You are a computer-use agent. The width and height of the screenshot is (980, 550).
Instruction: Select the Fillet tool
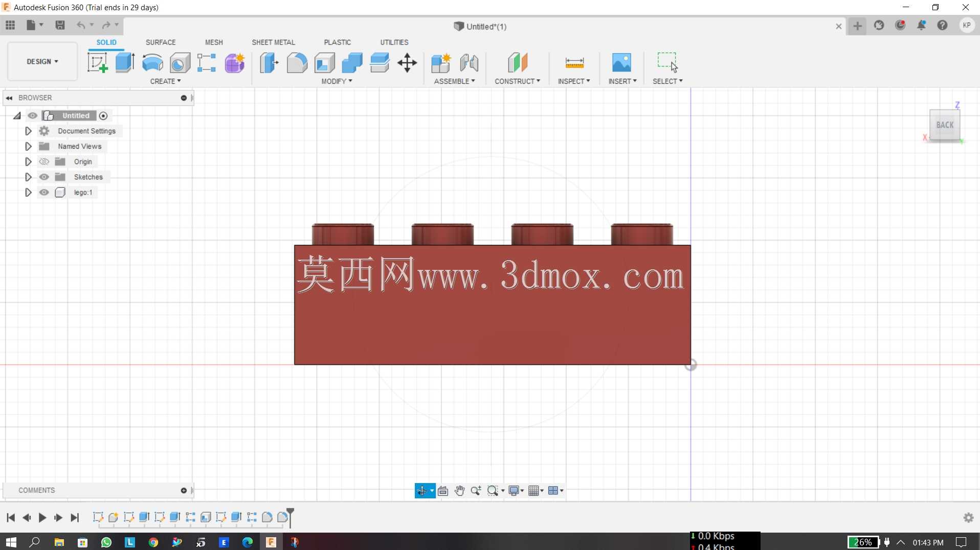pyautogui.click(x=297, y=63)
